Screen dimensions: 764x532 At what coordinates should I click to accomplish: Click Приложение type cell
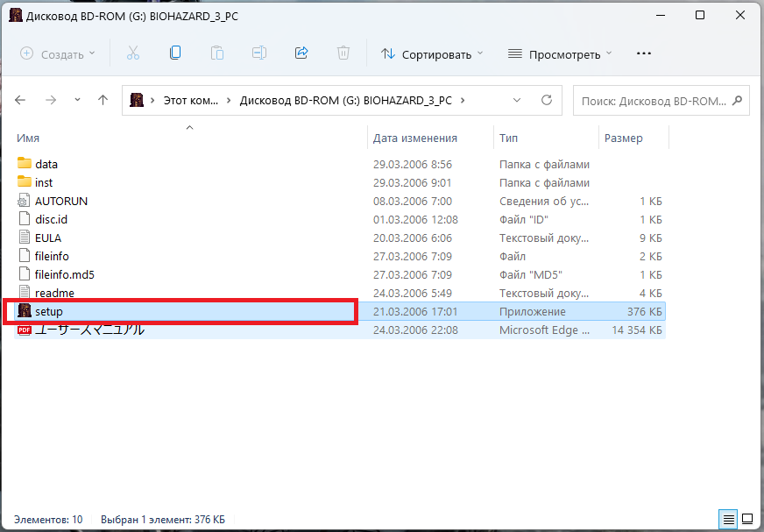(x=532, y=311)
